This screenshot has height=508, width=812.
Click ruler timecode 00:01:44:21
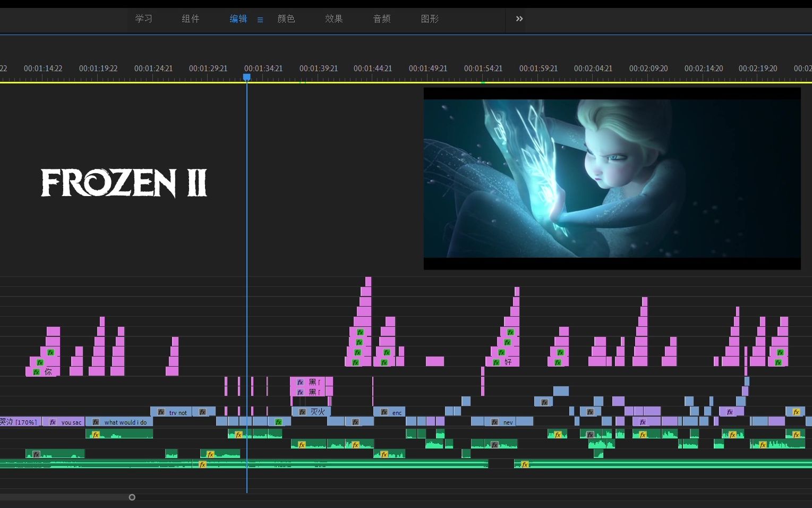click(x=373, y=69)
